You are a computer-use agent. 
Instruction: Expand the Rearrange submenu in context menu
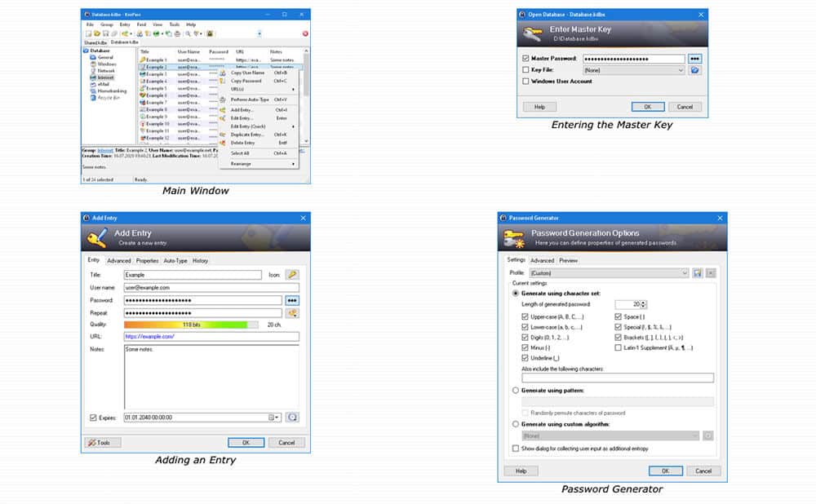click(259, 164)
